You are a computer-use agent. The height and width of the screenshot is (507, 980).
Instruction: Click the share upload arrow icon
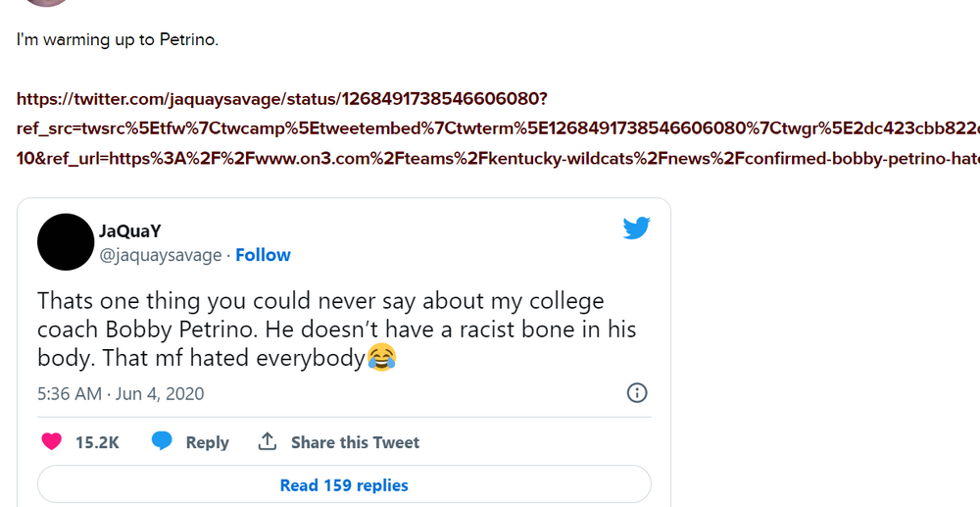pos(267,442)
